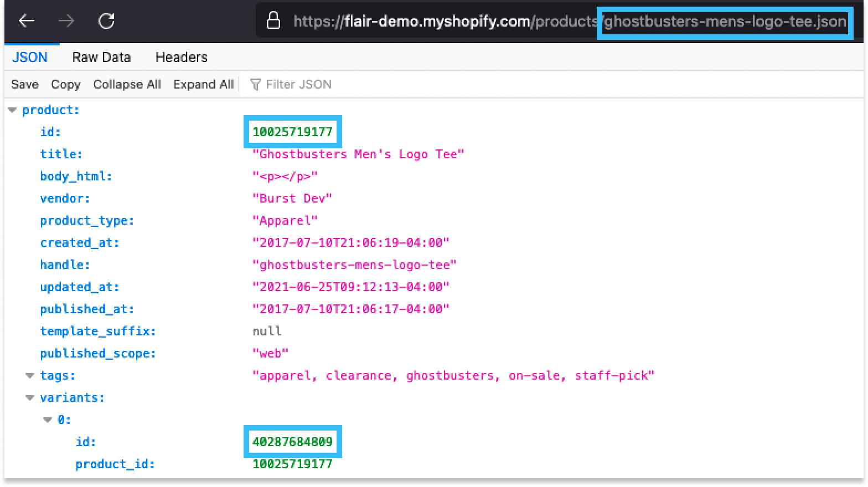Screen dimensions: 868x487
Task: Click the padlock site security icon
Action: coord(273,21)
